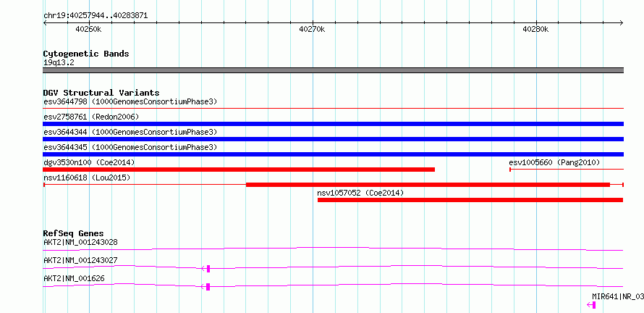Viewport: 644px width, 313px height.
Task: Click the AKT2|NM_001243028 transcript label
Action: coord(80,242)
